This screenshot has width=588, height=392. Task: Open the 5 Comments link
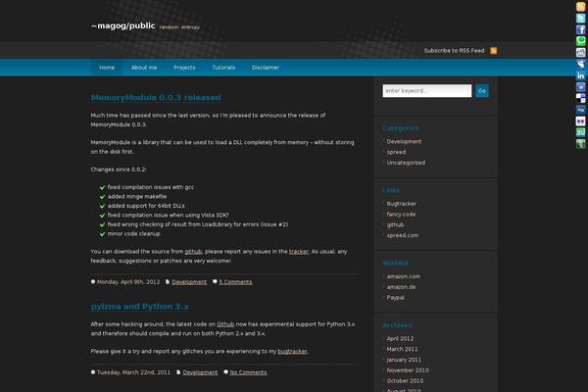235,282
